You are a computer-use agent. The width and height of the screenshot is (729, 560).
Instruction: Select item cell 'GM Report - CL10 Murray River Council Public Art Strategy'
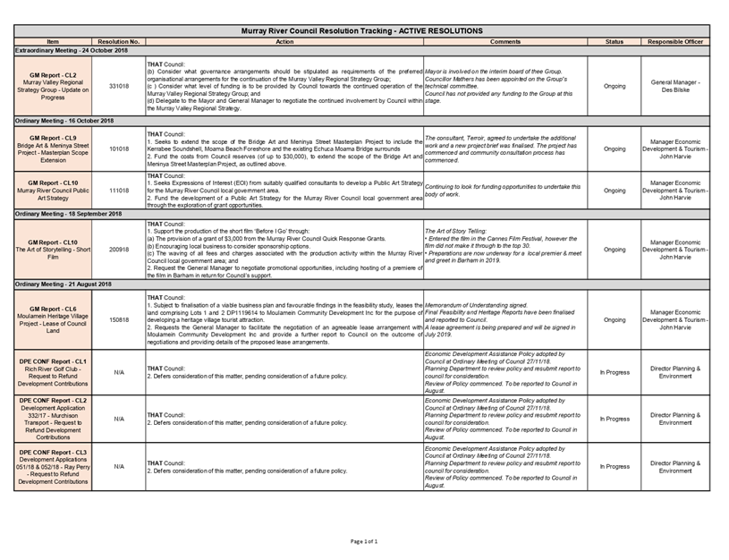point(53,191)
